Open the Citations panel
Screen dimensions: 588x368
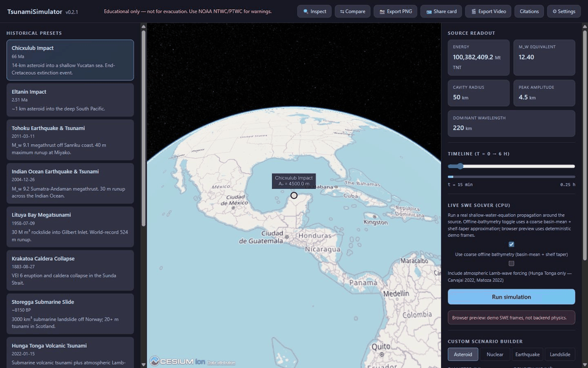(x=529, y=11)
